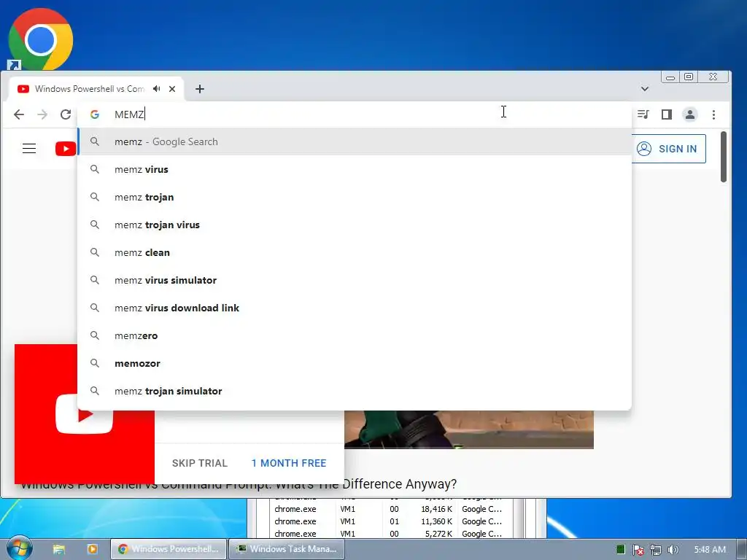Open the Chrome three-dot menu
The width and height of the screenshot is (747, 560).
713,114
